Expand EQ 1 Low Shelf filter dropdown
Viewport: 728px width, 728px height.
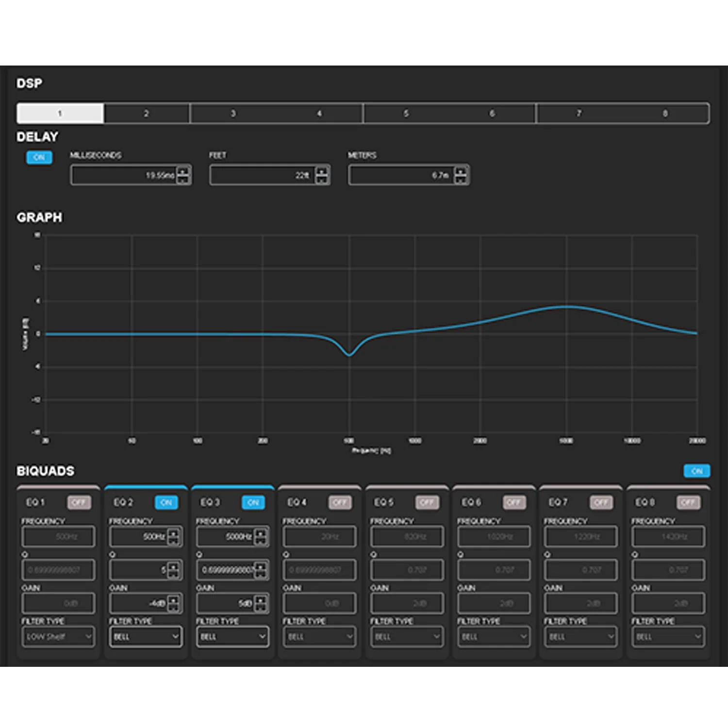click(58, 636)
